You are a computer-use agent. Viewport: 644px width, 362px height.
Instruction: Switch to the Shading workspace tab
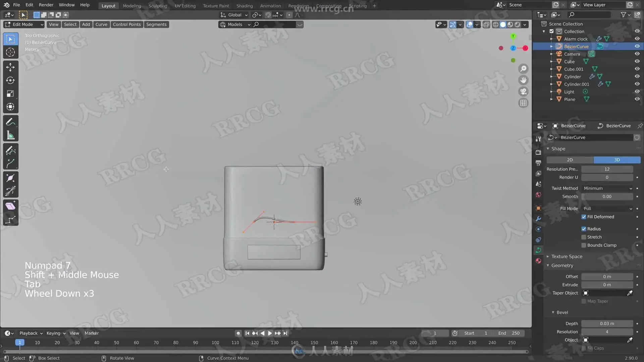244,6
